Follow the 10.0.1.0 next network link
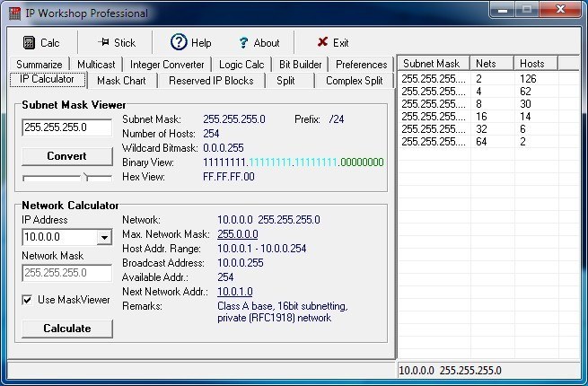The height and width of the screenshot is (386, 588). [234, 292]
